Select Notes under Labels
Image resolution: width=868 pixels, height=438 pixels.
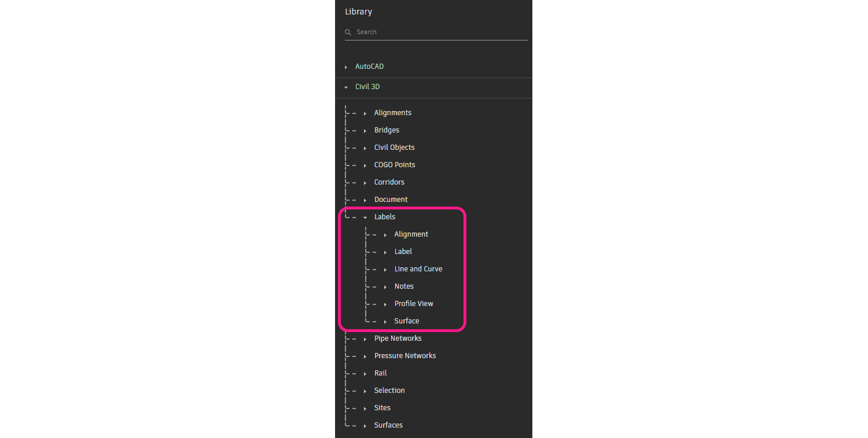[404, 286]
